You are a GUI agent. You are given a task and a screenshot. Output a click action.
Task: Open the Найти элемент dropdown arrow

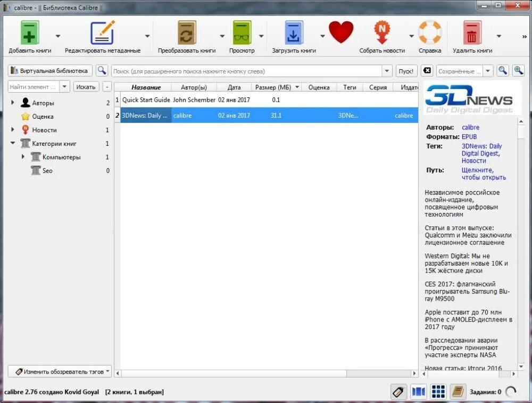[x=64, y=87]
